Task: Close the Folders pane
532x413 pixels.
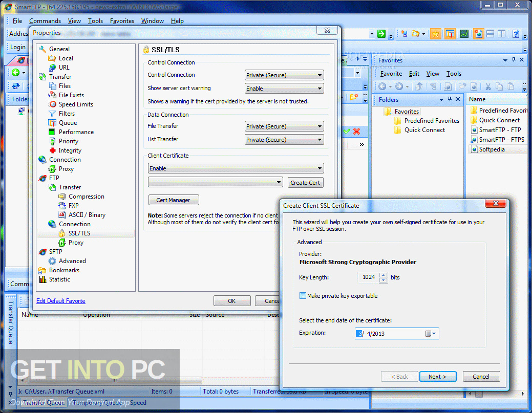Action: (458, 99)
